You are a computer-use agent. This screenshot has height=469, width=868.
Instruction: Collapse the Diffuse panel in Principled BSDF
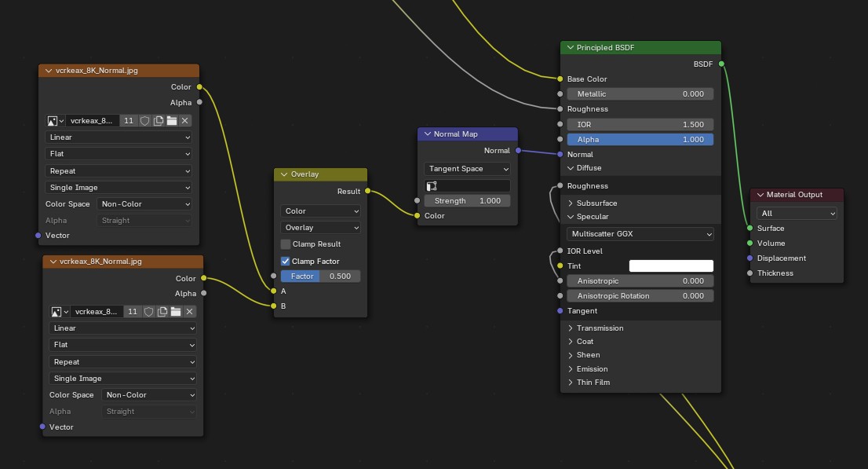(x=571, y=168)
